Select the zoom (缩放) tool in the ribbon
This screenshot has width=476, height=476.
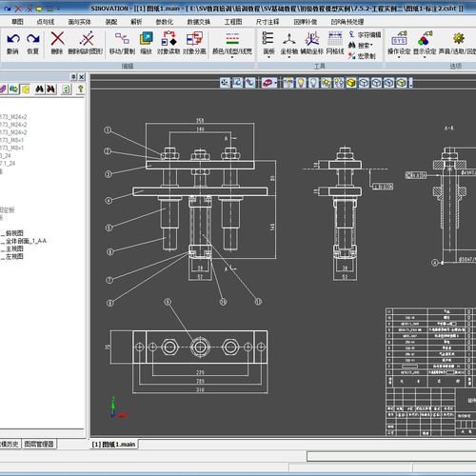pyautogui.click(x=147, y=39)
